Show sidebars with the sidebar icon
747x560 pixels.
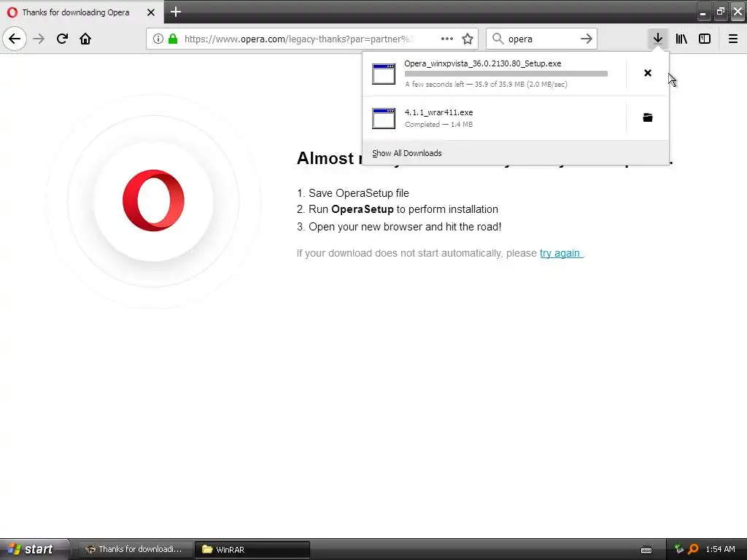tap(705, 39)
